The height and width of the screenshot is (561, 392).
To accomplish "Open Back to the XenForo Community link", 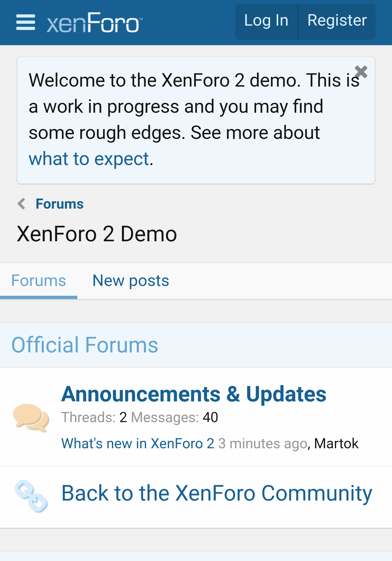I will (x=217, y=493).
